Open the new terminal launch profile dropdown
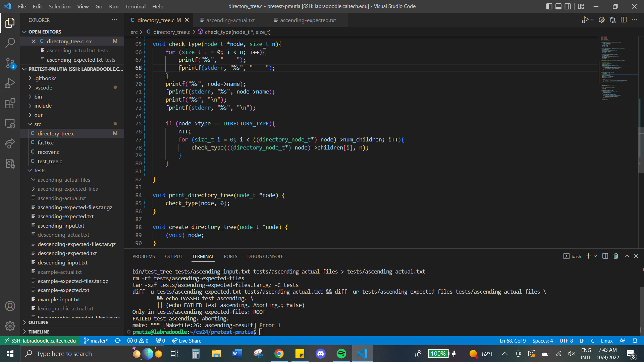Viewport: 644px width, 362px height. pos(595,256)
